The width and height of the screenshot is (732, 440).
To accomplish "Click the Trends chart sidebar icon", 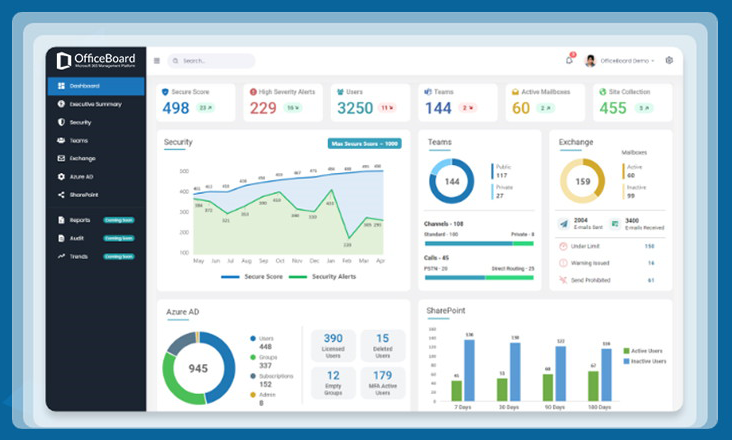I will (x=61, y=256).
